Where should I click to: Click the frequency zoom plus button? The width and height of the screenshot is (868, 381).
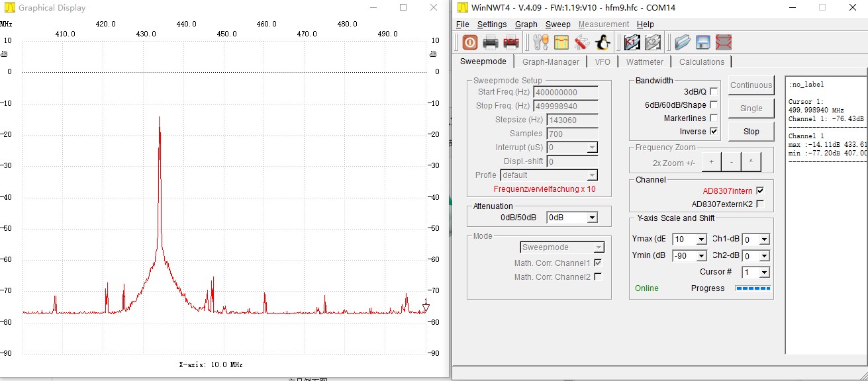pos(711,162)
